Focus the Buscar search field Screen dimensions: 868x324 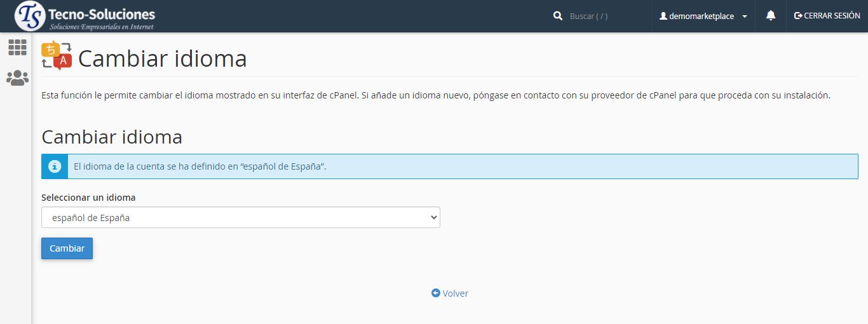(x=604, y=16)
